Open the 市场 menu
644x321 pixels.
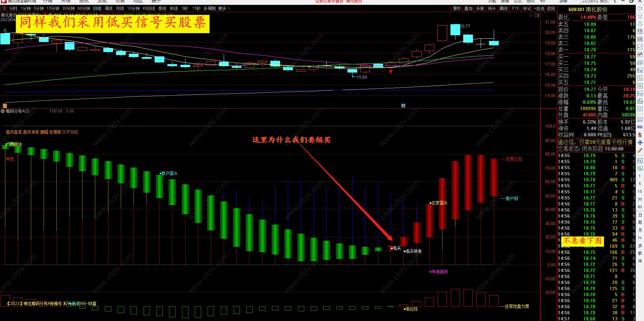pos(66,1)
